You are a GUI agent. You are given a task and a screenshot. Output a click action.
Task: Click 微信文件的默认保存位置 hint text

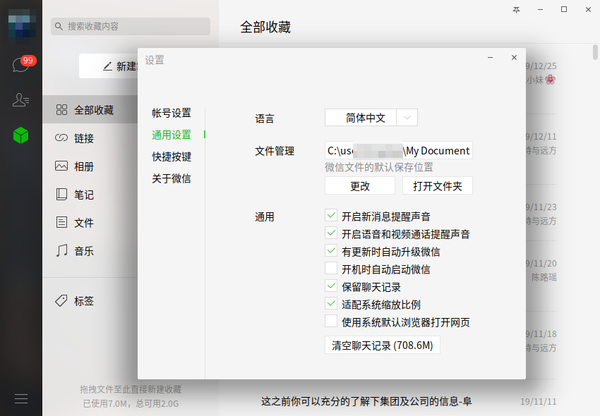pyautogui.click(x=379, y=167)
